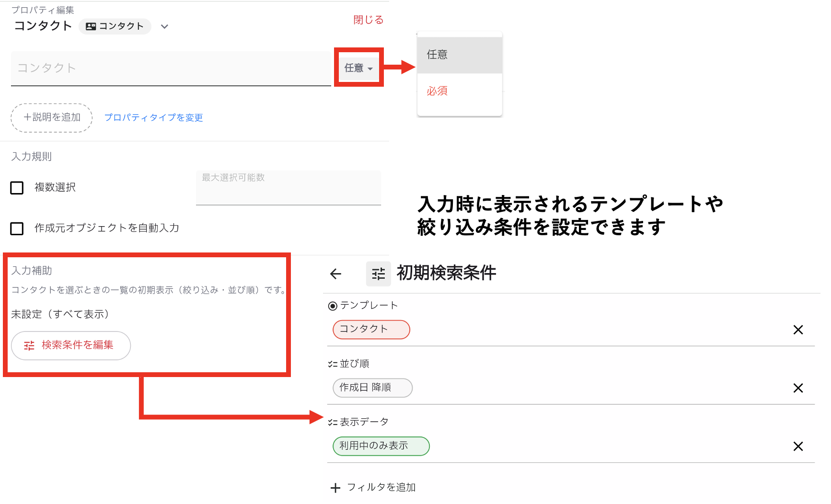831x504 pixels.
Task: Click the 利用中のみ表示 chip
Action: [x=381, y=446]
